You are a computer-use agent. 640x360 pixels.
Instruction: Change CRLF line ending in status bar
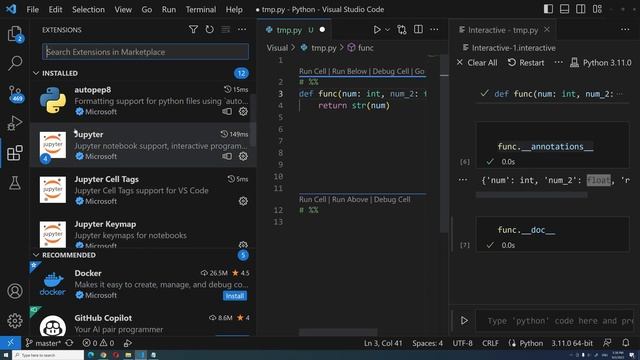click(490, 343)
